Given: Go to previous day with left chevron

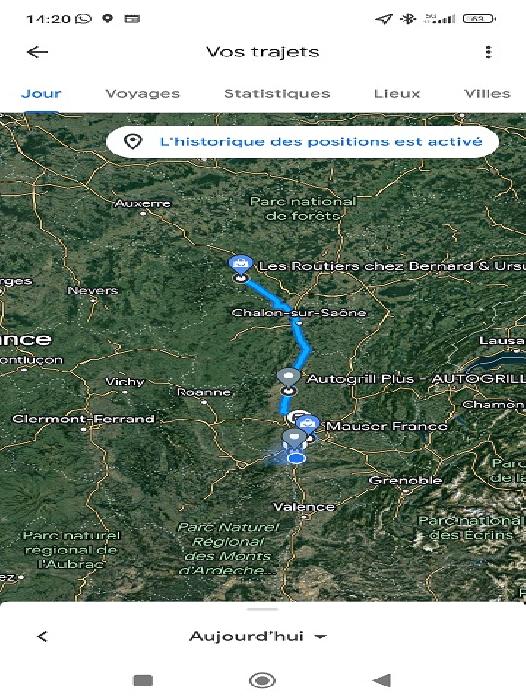Looking at the screenshot, I should [x=42, y=636].
